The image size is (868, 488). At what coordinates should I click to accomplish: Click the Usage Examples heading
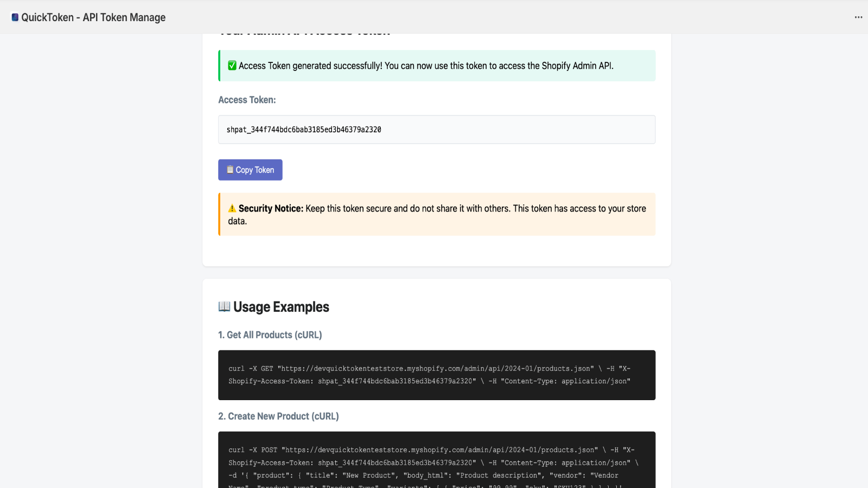281,306
